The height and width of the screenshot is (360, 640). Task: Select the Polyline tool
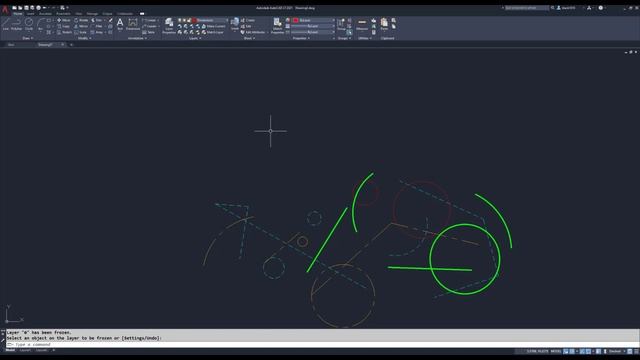pyautogui.click(x=16, y=24)
